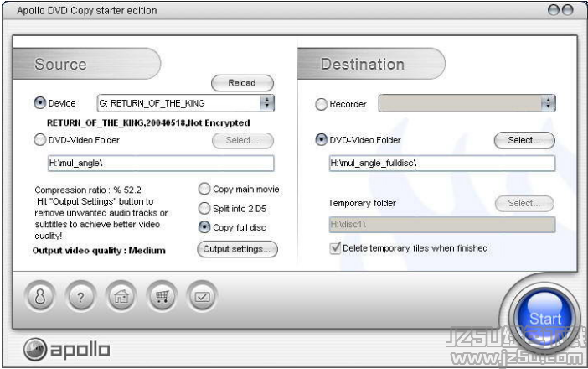This screenshot has height=369, width=588.
Task: Click Select for destination DVD-Video Folder
Action: click(x=524, y=140)
